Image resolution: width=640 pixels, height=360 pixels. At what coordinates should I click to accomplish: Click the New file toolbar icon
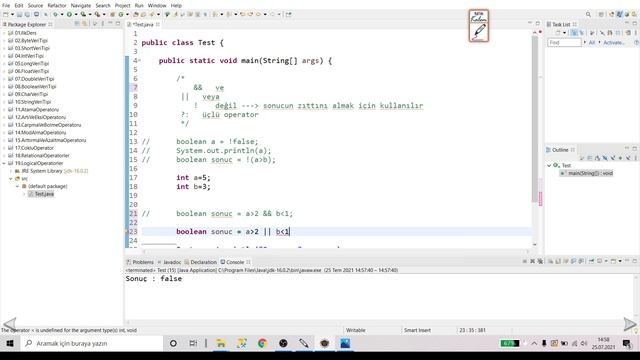click(x=6, y=14)
